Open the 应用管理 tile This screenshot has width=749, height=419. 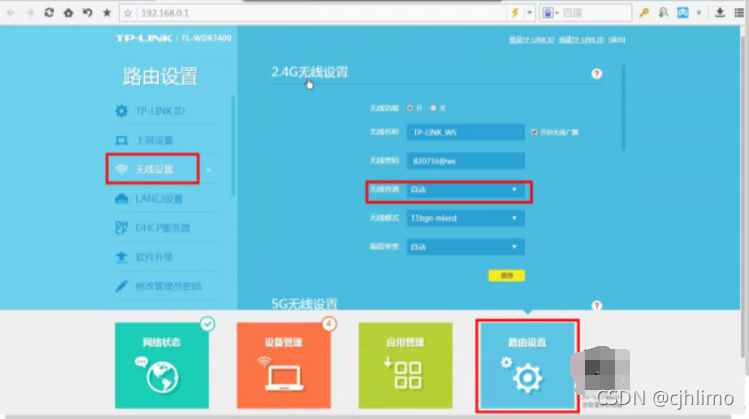[406, 365]
